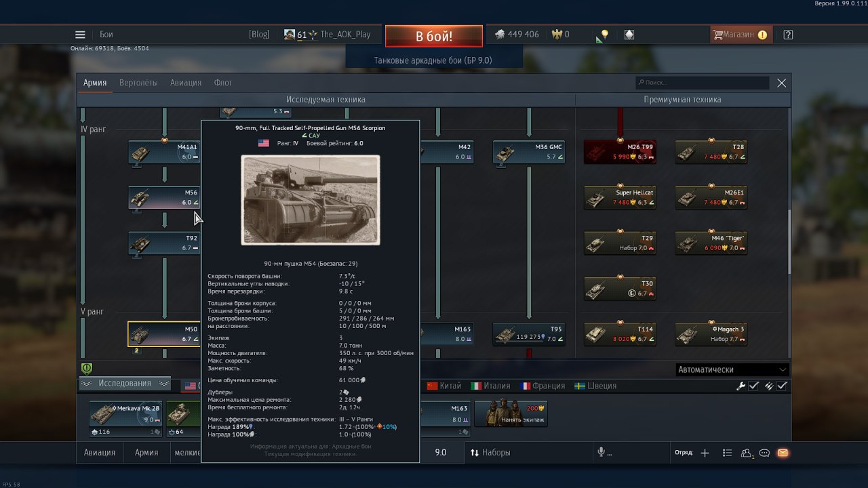
Task: Select the T92 tank card
Action: click(x=165, y=243)
